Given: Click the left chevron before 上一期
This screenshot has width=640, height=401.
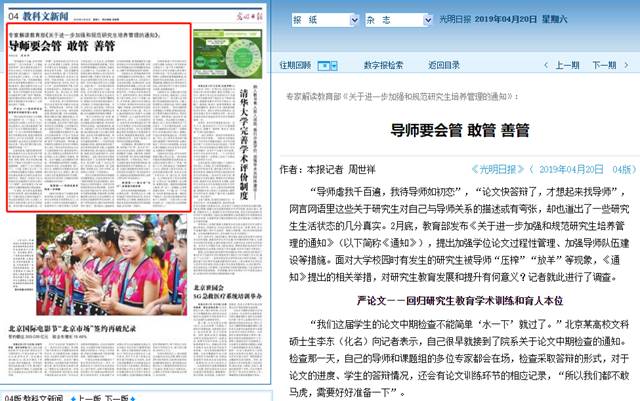Looking at the screenshot, I should click(546, 65).
